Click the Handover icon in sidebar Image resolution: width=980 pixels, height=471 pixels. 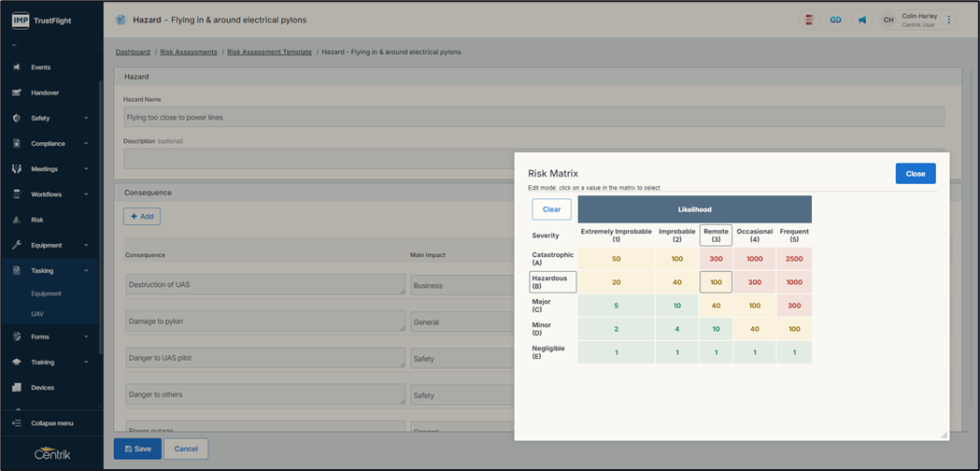[16, 93]
